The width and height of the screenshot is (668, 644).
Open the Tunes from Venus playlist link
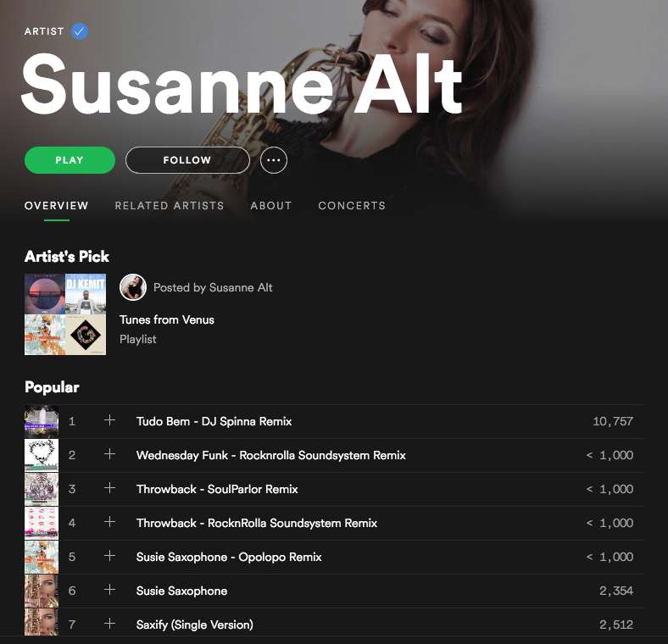click(166, 319)
